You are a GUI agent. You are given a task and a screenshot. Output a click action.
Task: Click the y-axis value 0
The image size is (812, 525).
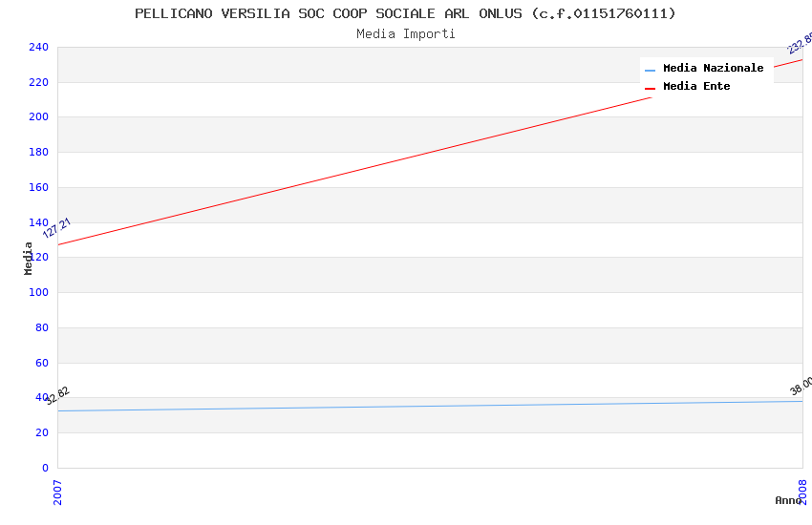click(x=45, y=468)
